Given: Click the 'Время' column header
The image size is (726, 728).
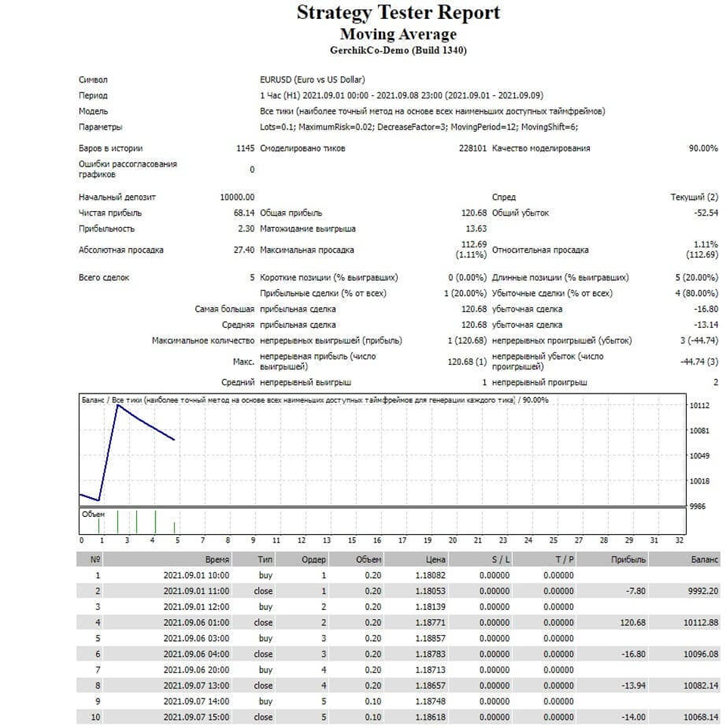Looking at the screenshot, I should (216, 559).
